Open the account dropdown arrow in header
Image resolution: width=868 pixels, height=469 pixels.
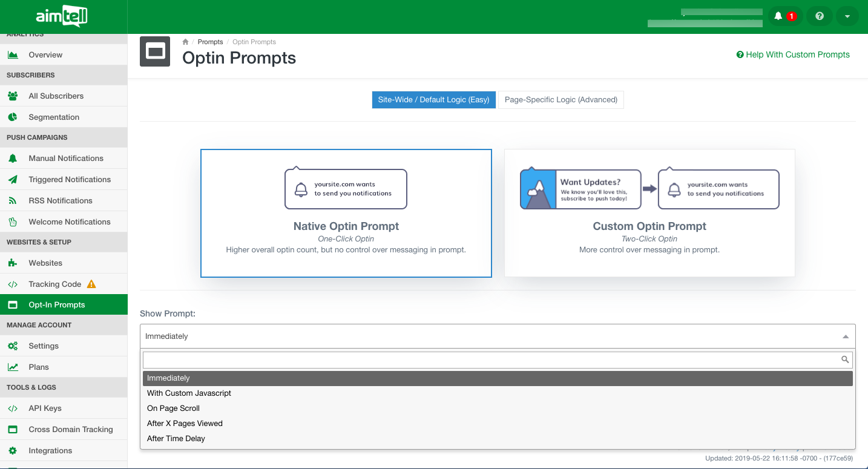point(847,16)
